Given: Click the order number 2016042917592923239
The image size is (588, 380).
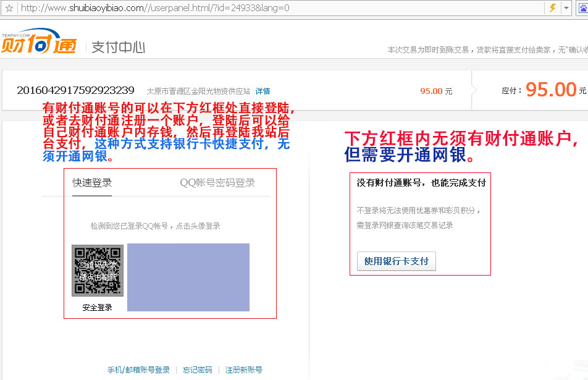Looking at the screenshot, I should pos(75,90).
